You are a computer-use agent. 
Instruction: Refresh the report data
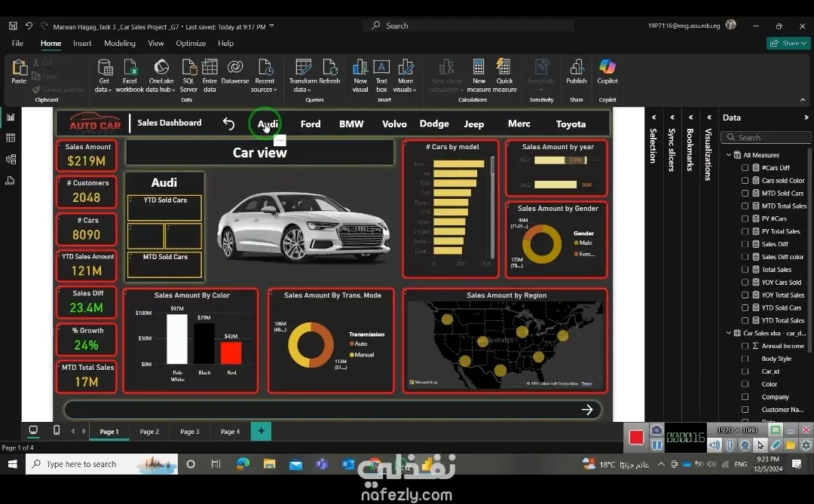pos(329,72)
